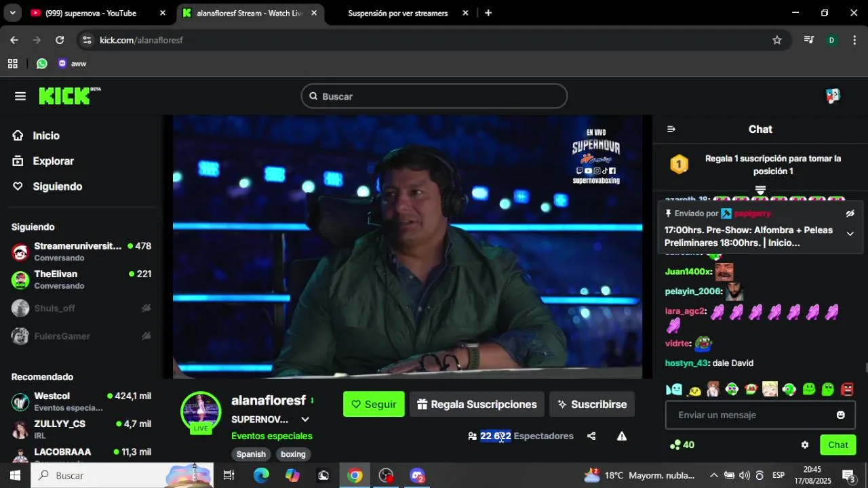
Task: Collapse the chat panel with the arrow icon
Action: [671, 129]
